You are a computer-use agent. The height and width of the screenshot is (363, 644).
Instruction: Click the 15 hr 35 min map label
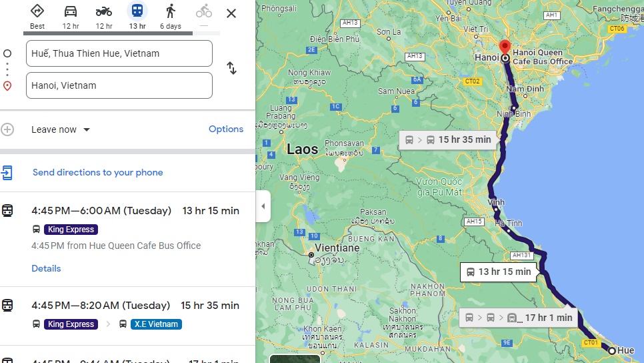(x=449, y=139)
